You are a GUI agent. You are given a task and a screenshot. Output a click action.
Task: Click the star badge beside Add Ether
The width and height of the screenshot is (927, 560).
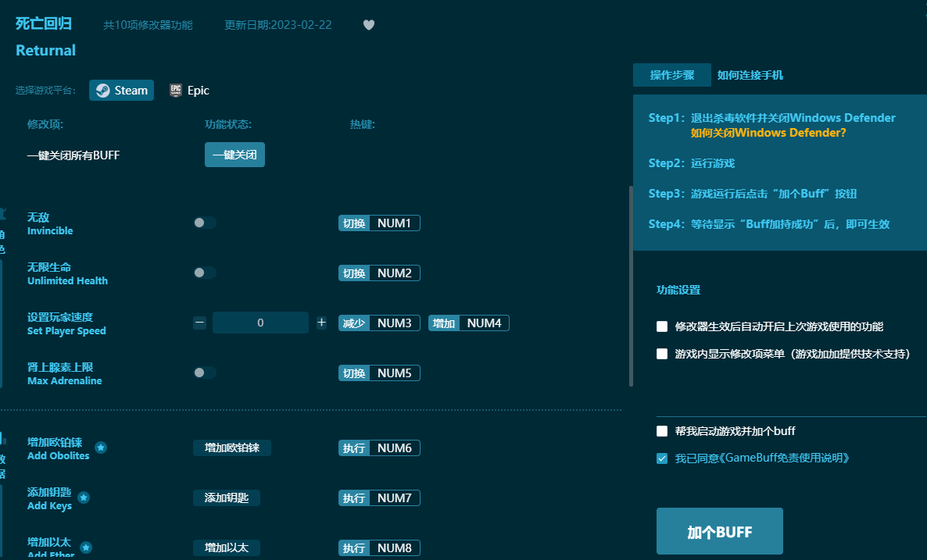point(86,548)
